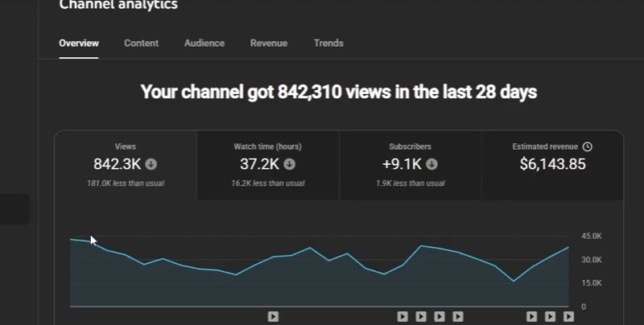Select the Subscribers metric card
This screenshot has width=644, height=325.
pos(410,166)
